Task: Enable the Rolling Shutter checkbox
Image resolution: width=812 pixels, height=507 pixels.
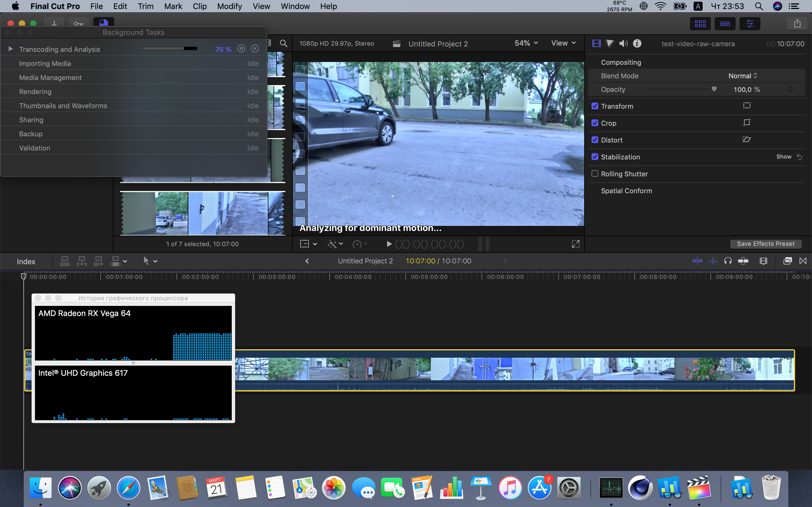Action: click(x=595, y=174)
